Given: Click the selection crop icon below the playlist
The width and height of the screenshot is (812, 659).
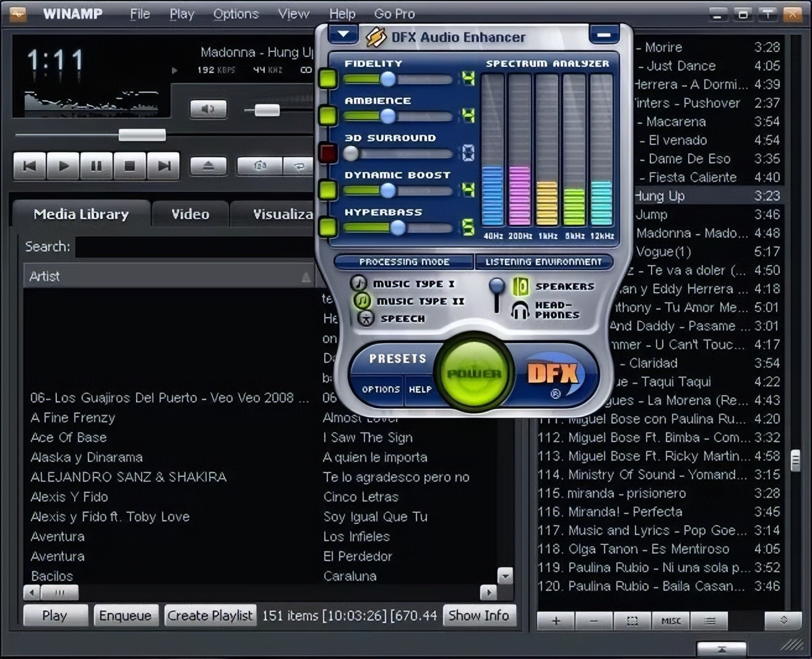Looking at the screenshot, I should click(632, 620).
